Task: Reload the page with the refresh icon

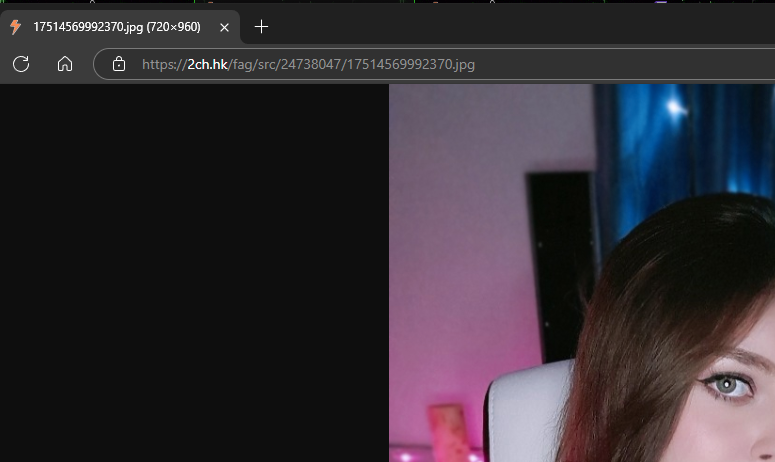Action: click(x=21, y=64)
